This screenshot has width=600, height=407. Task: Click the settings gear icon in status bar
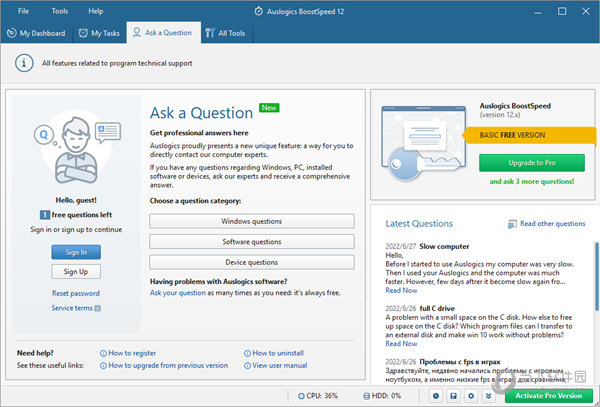pos(471,396)
